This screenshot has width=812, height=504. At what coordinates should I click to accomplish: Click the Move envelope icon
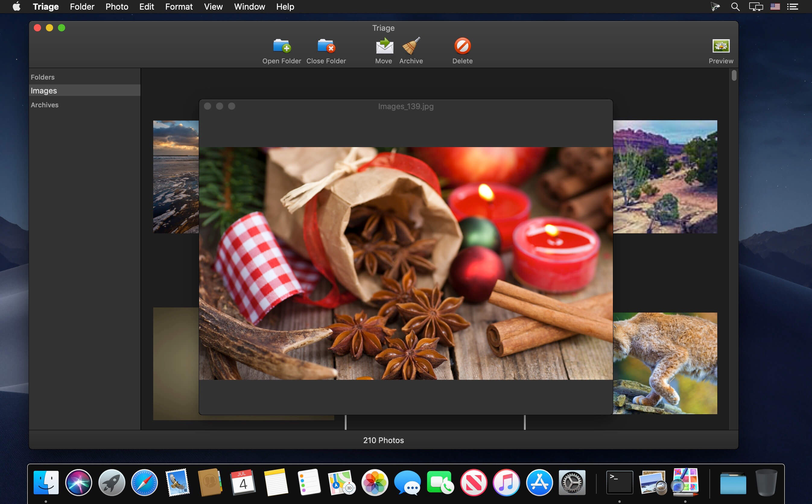tap(385, 46)
